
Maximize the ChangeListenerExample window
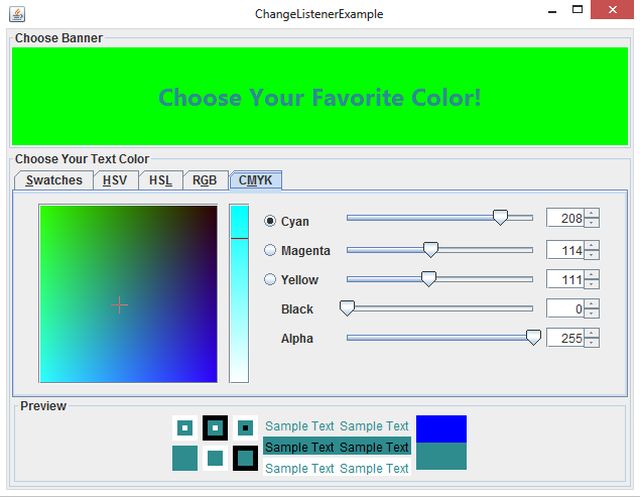coord(577,10)
